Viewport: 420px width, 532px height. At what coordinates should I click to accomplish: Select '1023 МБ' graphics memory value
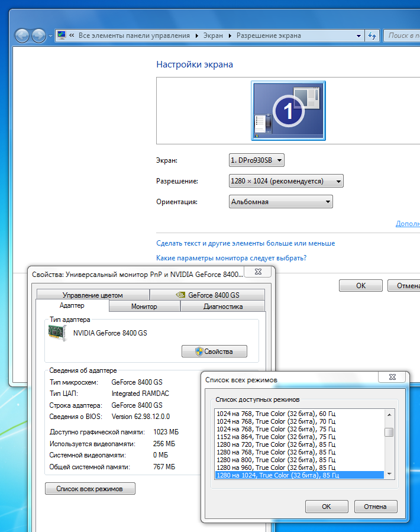tap(166, 432)
